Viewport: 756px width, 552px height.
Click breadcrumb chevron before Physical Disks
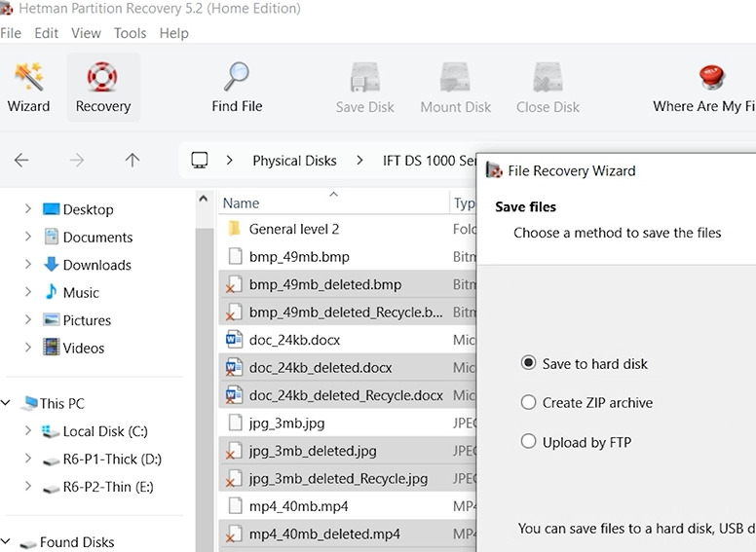click(230, 160)
